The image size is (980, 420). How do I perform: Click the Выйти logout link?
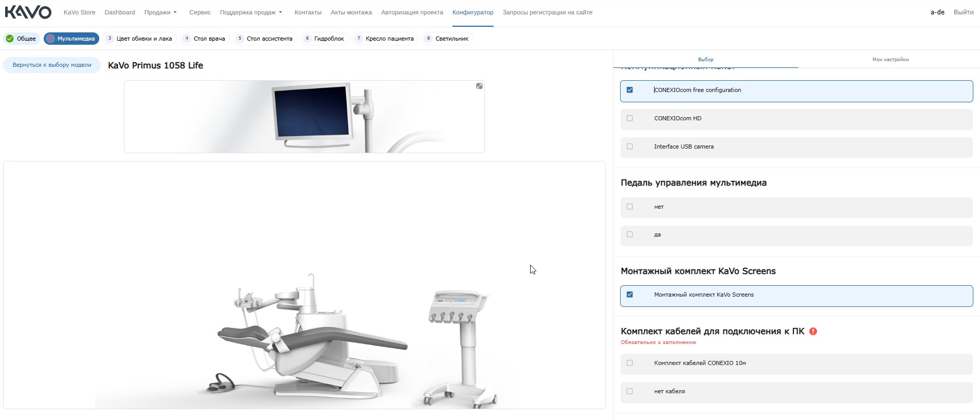[x=964, y=12]
